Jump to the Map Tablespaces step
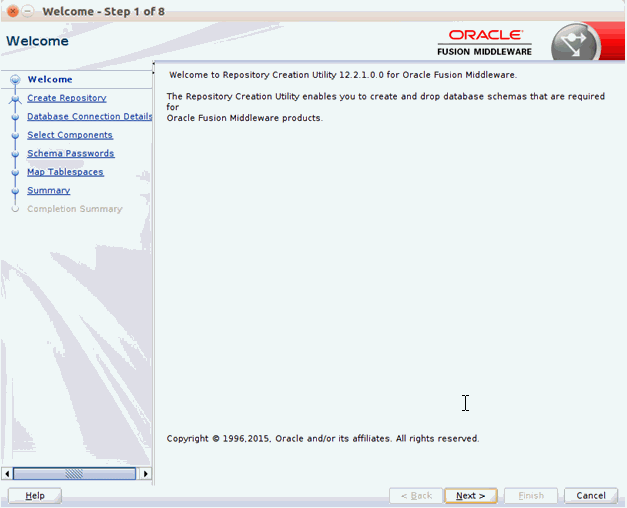The height and width of the screenshot is (508, 627). (x=65, y=172)
